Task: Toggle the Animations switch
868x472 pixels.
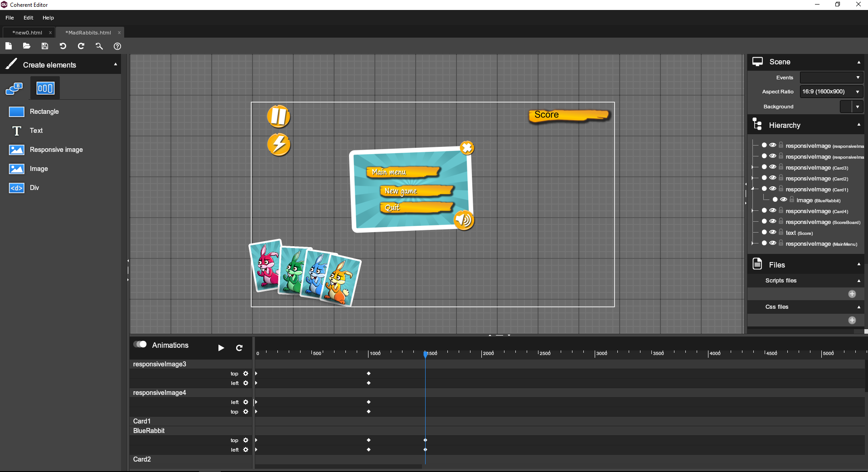Action: [x=140, y=345]
